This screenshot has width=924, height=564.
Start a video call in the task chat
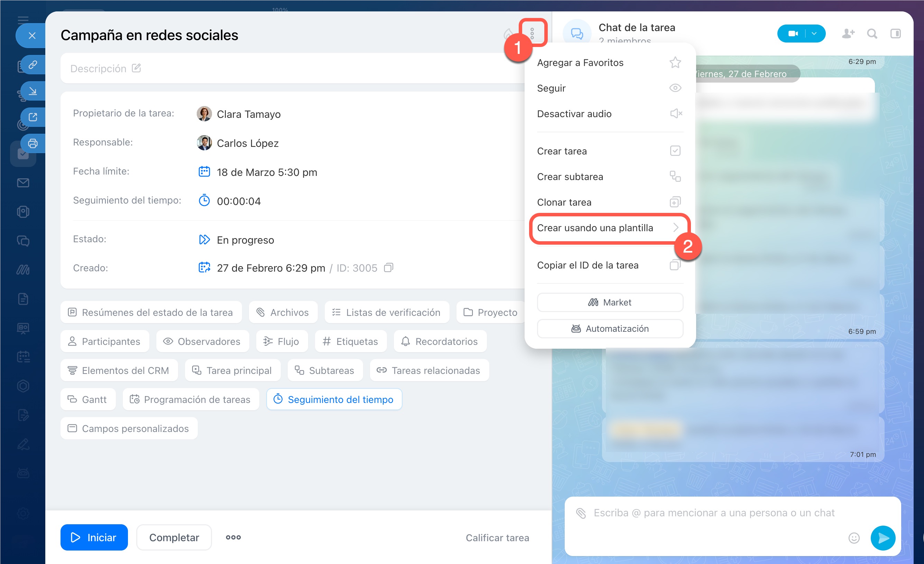pyautogui.click(x=792, y=34)
